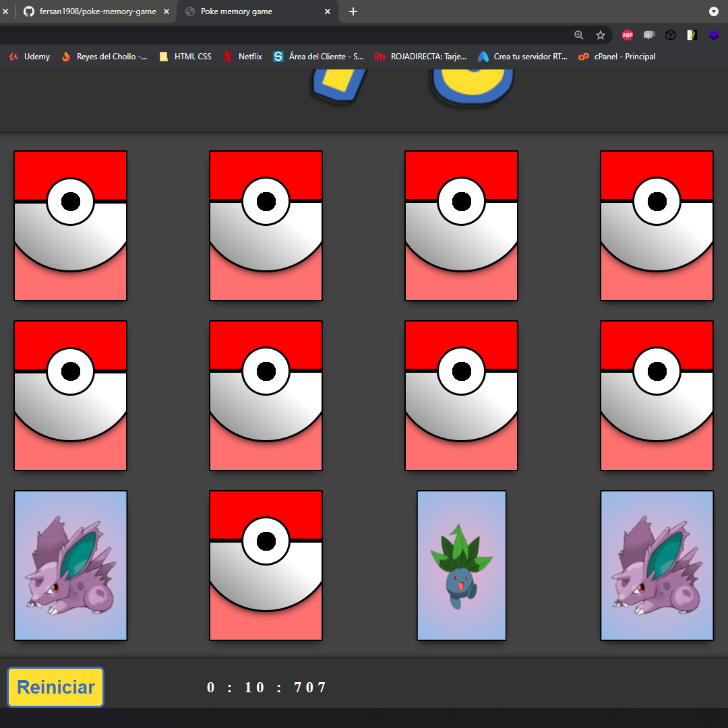
Task: Click the game timer reading 0 : 10 : 707
Action: tap(266, 687)
